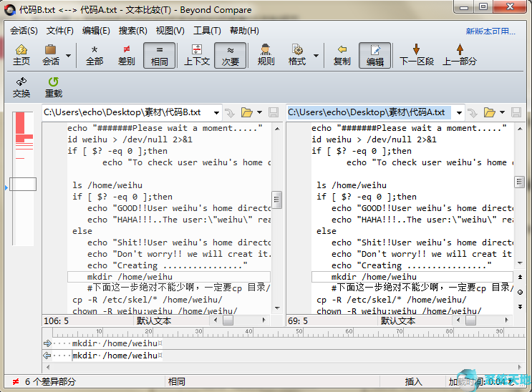532x392 pixels.
Task: Click left pane vertical scrollbar thumb
Action: pos(277,200)
